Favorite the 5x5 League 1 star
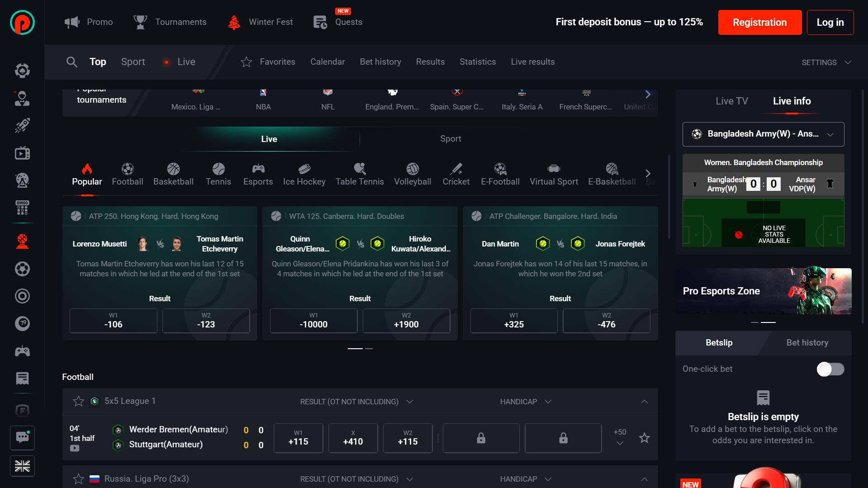The image size is (868, 488). pyautogui.click(x=79, y=401)
